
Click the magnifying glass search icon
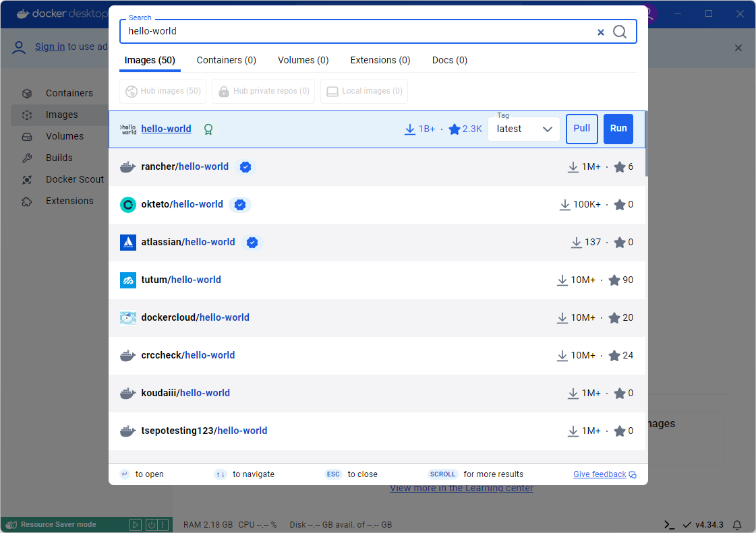coord(620,32)
